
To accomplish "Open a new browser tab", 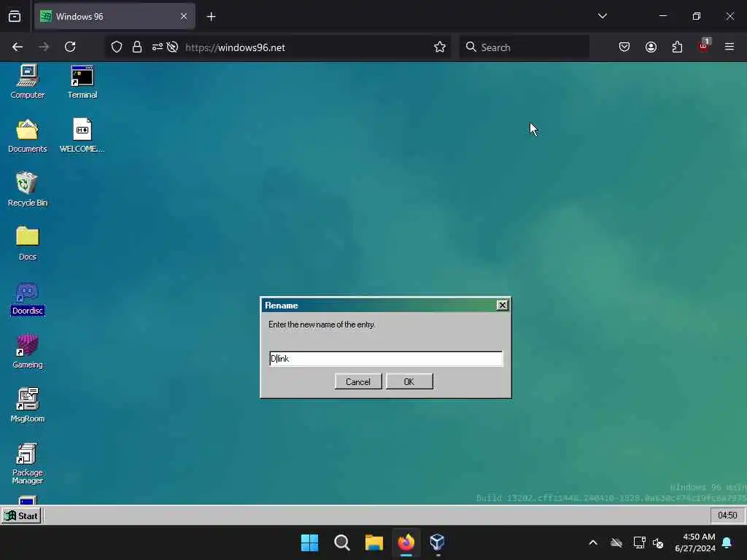I will [211, 17].
